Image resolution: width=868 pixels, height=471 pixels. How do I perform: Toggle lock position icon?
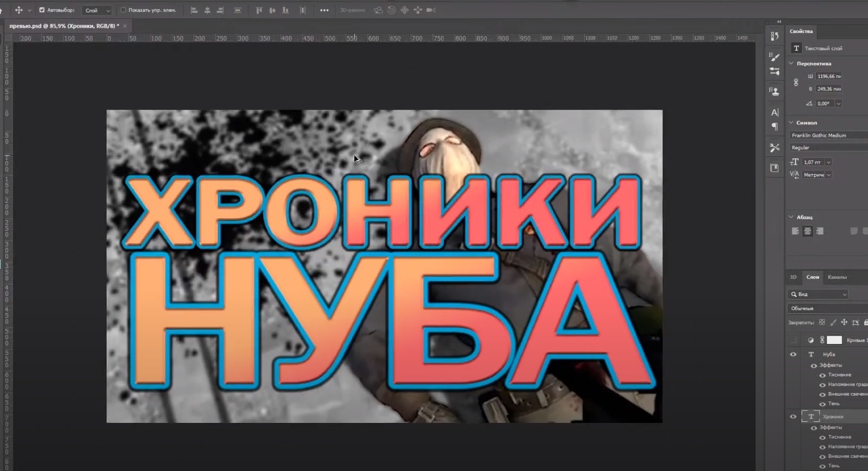(x=844, y=323)
